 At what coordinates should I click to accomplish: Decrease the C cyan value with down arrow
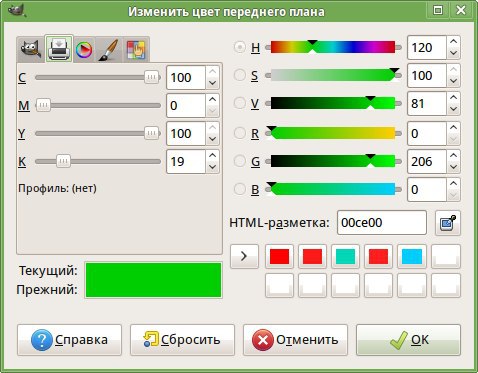point(212,83)
